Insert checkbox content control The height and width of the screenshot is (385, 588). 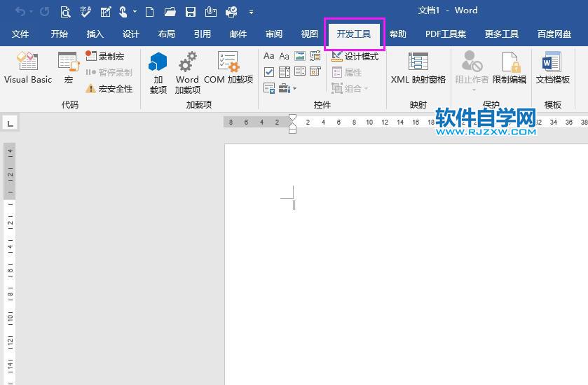(269, 72)
